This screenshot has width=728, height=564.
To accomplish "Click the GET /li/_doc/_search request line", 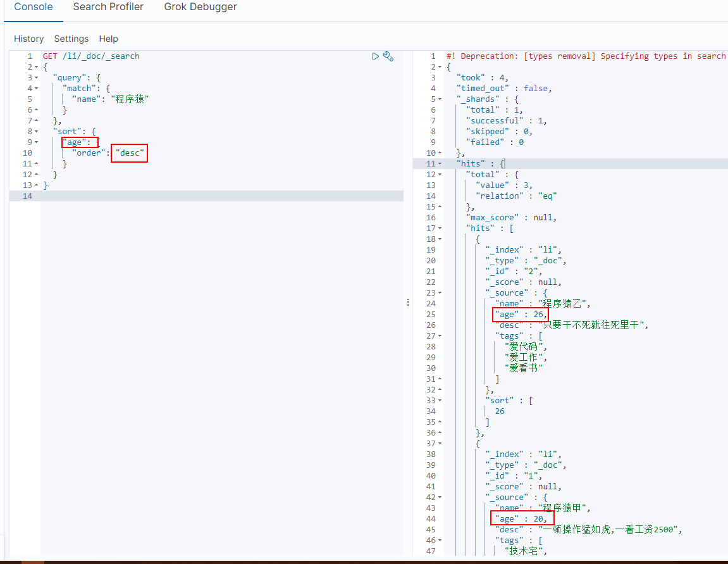I will [x=91, y=56].
